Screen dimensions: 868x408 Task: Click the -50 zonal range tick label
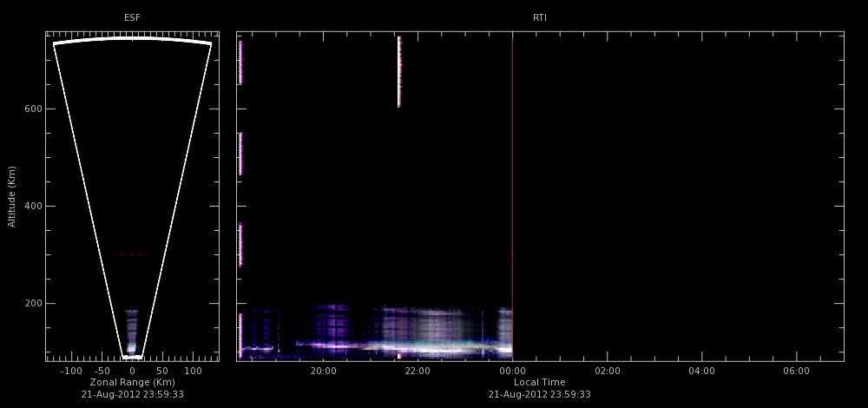(102, 371)
